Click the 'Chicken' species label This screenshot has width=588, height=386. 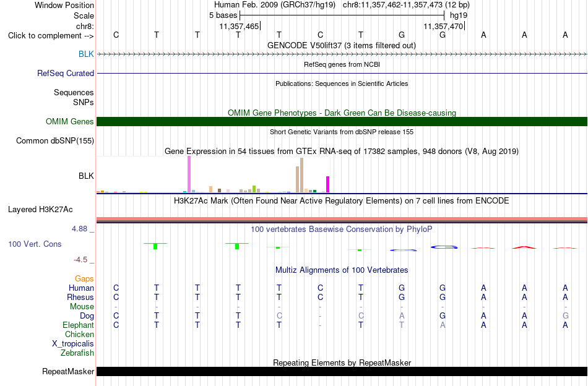click(79, 334)
